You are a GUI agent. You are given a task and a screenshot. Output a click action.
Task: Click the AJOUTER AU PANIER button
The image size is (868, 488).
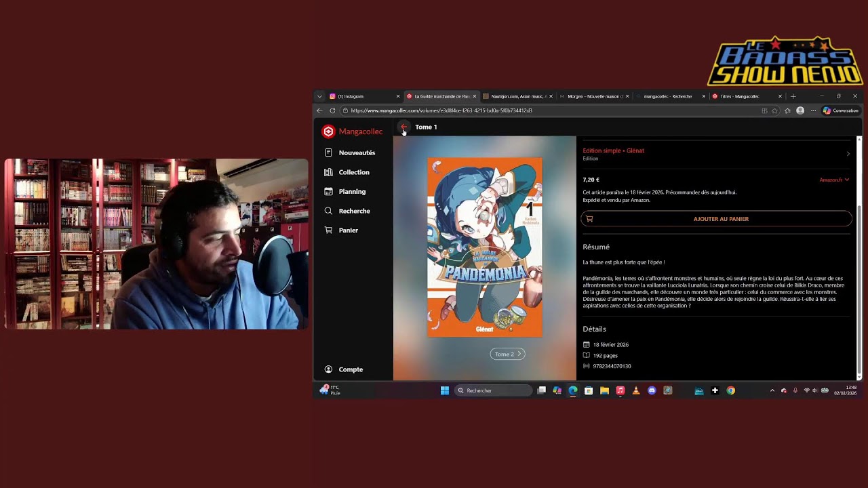tap(716, 219)
